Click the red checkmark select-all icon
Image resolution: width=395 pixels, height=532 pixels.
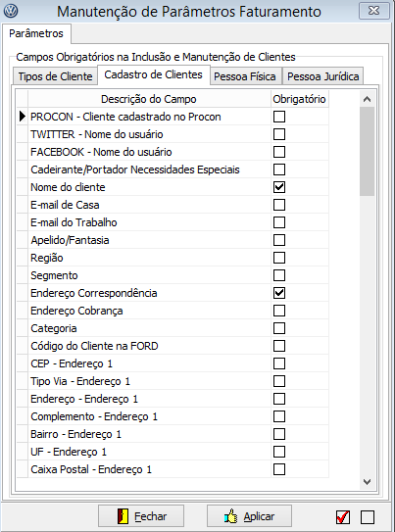tap(343, 517)
